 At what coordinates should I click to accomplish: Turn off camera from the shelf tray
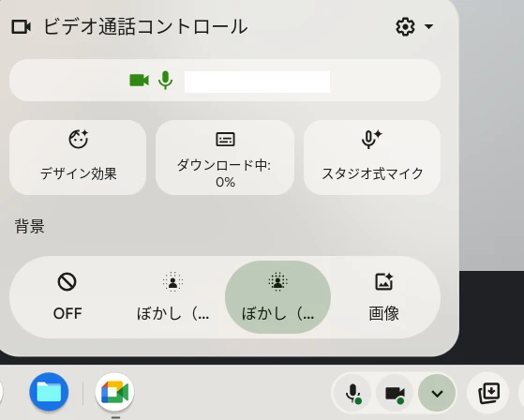point(395,393)
